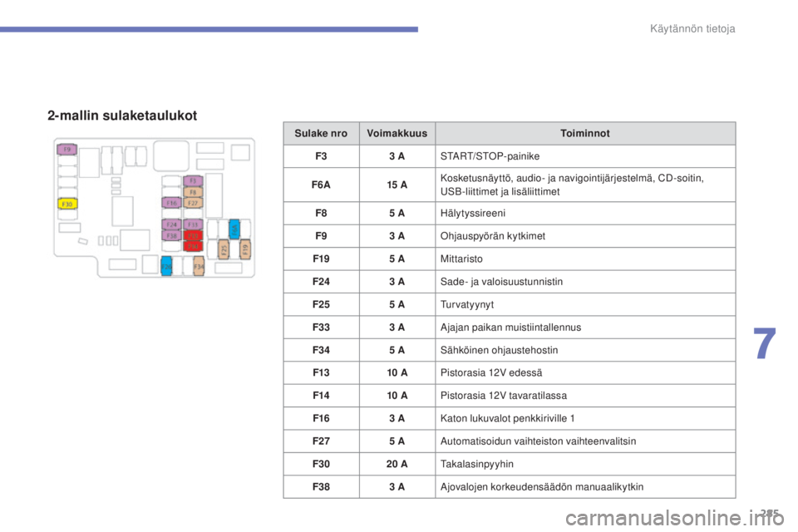
Task: Click the red F14 fuse in the diagram
Action: [x=194, y=246]
